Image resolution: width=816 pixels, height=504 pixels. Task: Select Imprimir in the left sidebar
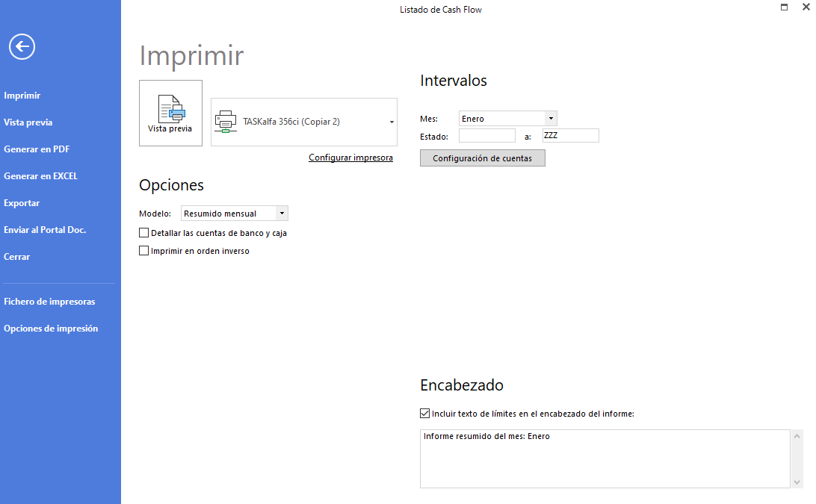(22, 95)
